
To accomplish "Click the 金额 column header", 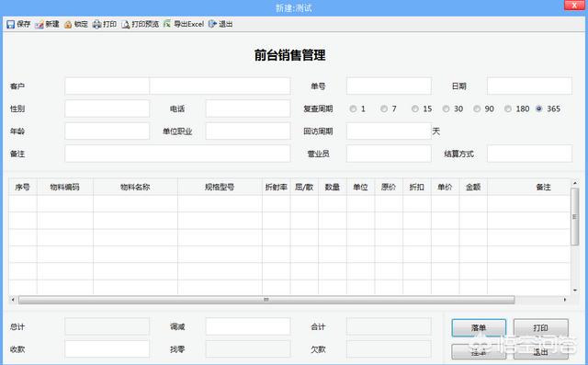I will click(x=473, y=187).
